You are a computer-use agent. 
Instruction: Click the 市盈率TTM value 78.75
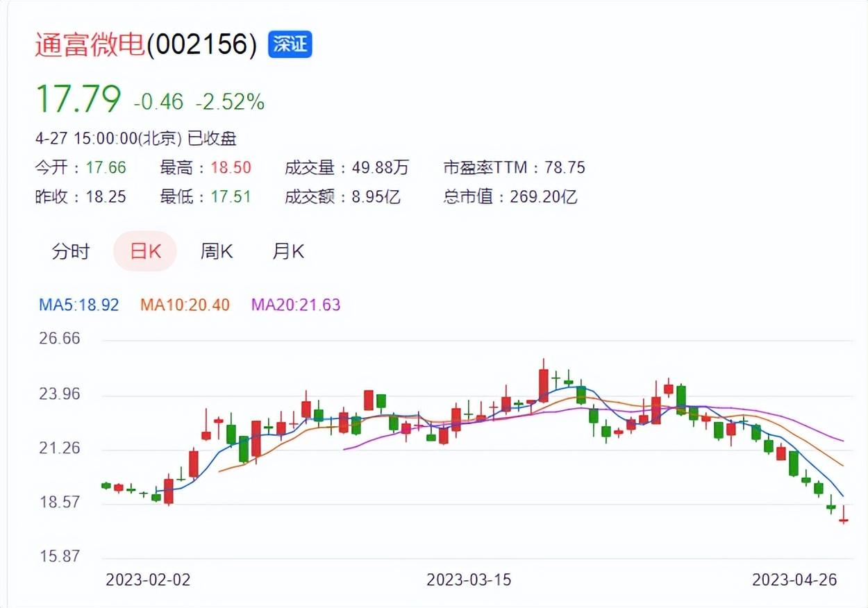point(565,168)
